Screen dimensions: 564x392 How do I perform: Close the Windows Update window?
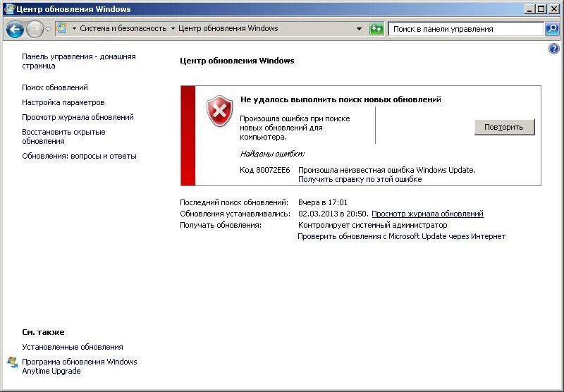click(x=554, y=9)
